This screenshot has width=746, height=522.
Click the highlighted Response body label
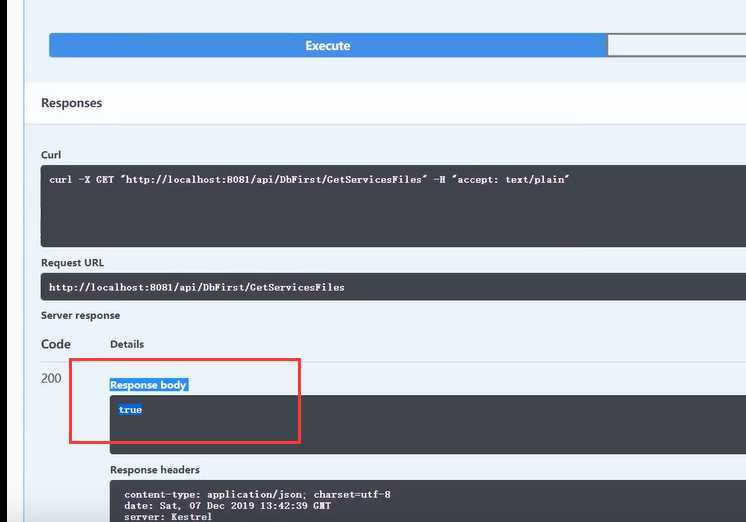[148, 384]
